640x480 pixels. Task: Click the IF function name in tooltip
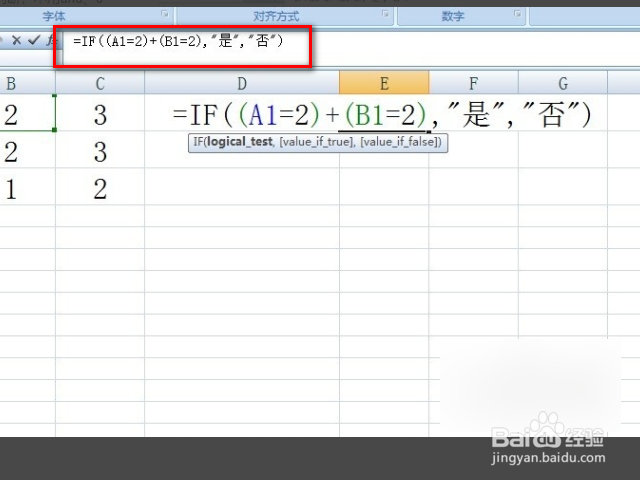click(x=198, y=142)
